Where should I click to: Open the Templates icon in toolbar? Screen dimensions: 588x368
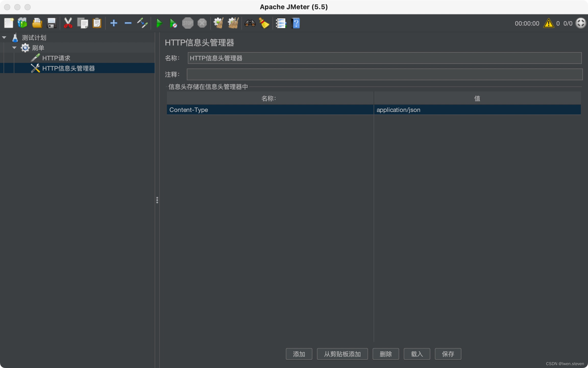(22, 23)
